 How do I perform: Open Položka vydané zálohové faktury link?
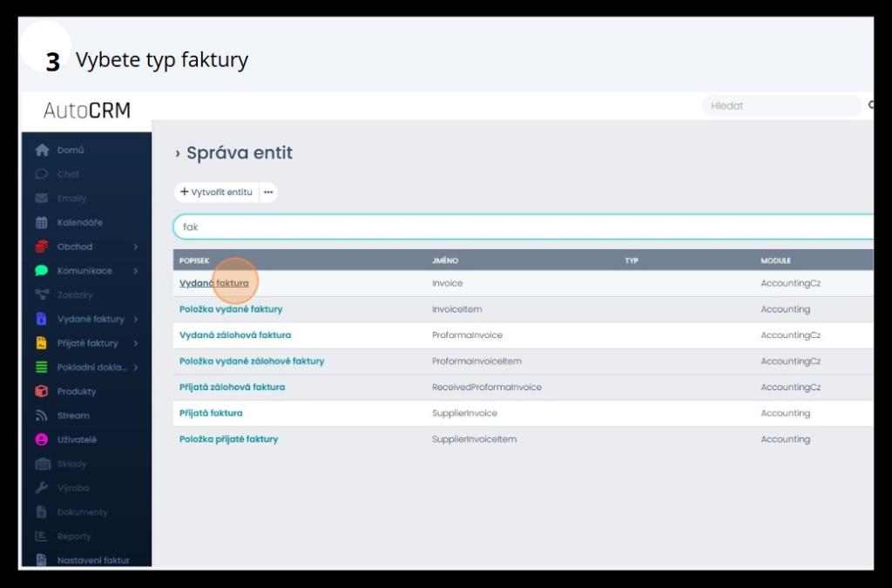(x=252, y=362)
